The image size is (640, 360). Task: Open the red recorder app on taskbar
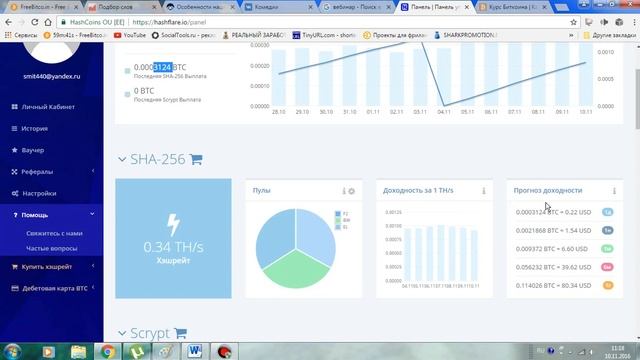[224, 351]
